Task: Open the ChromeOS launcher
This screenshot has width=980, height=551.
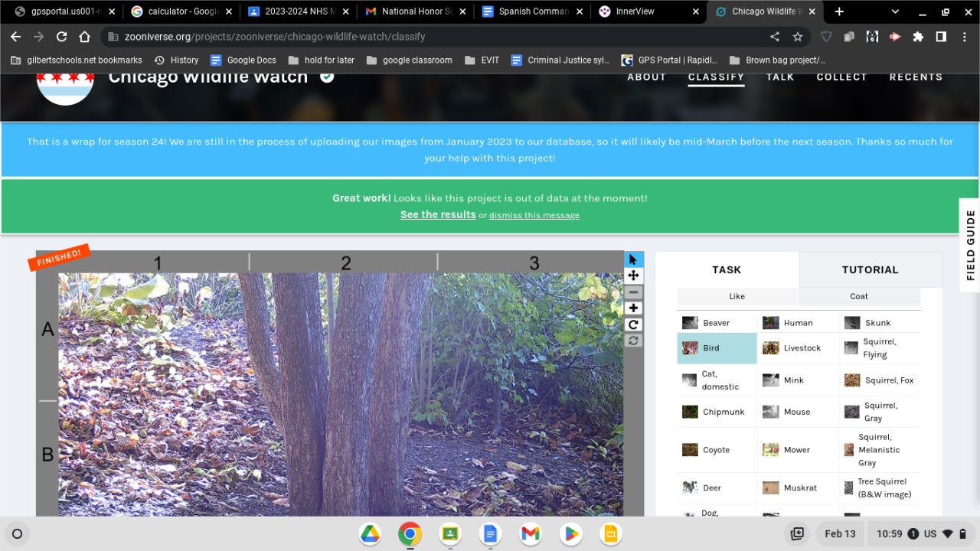Action: [x=18, y=534]
